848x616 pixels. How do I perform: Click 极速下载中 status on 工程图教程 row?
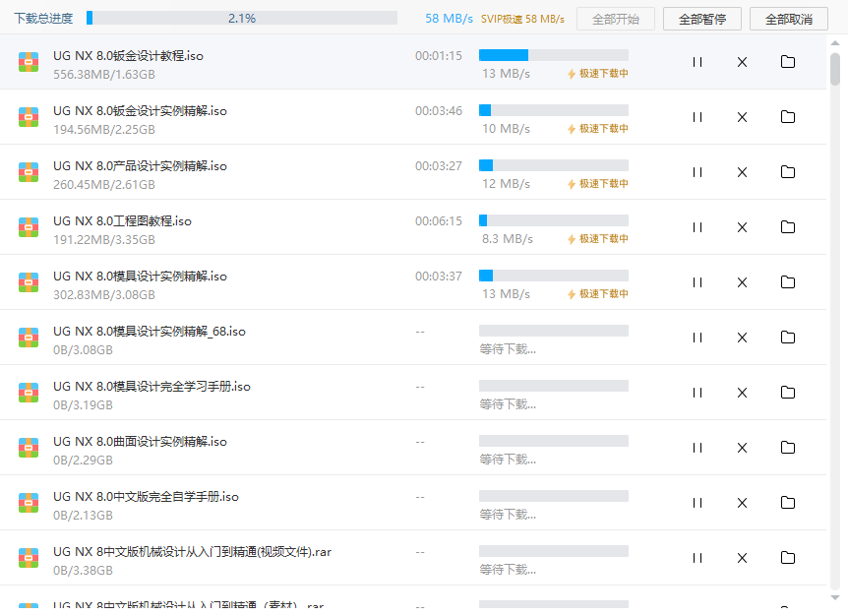pos(597,239)
